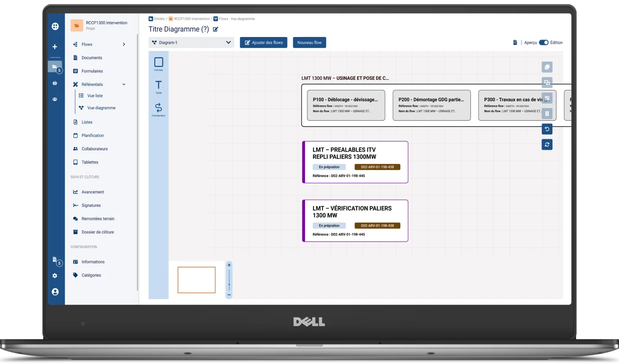
Task: Click the refresh sync button
Action: pos(547,145)
